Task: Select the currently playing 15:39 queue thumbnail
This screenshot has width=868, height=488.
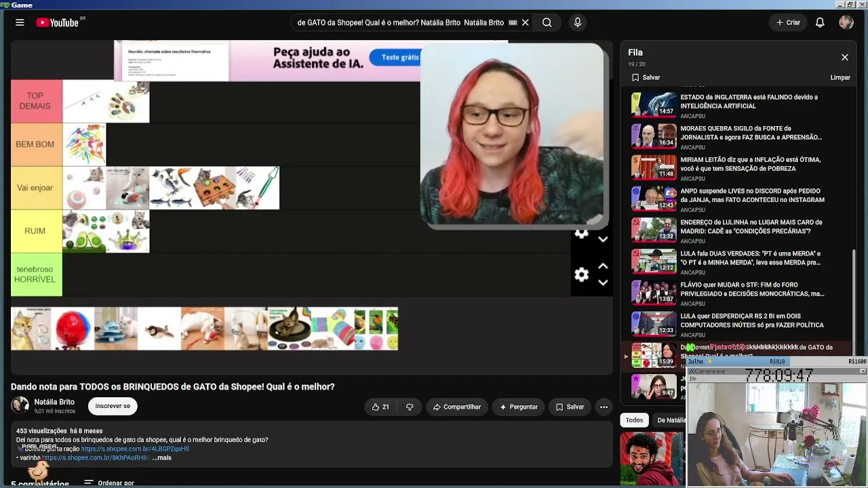Action: click(654, 355)
